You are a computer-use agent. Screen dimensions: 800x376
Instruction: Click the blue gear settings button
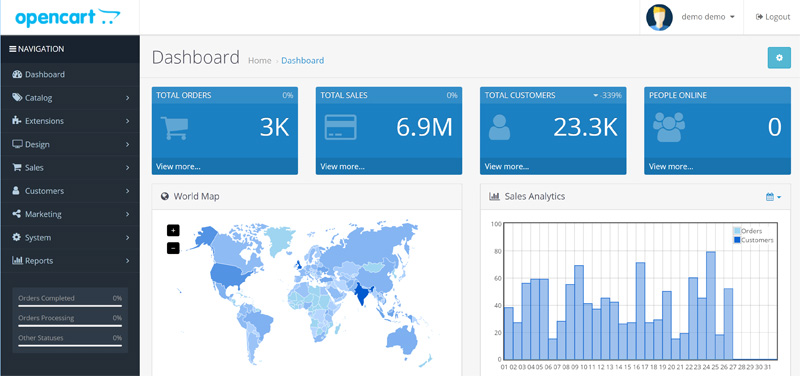779,58
